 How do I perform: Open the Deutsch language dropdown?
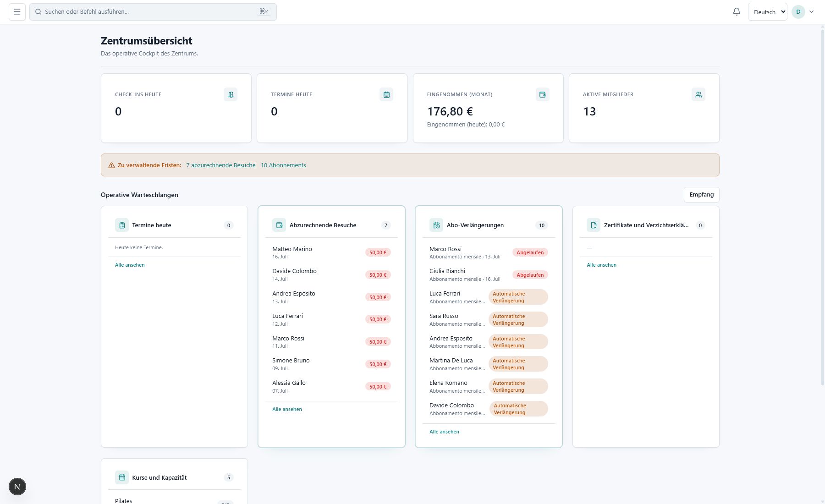[768, 12]
